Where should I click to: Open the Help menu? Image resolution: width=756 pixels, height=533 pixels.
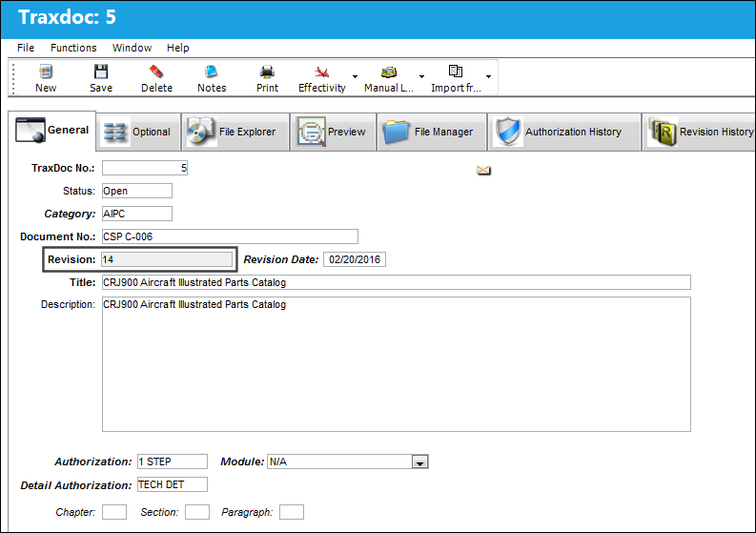(x=178, y=48)
